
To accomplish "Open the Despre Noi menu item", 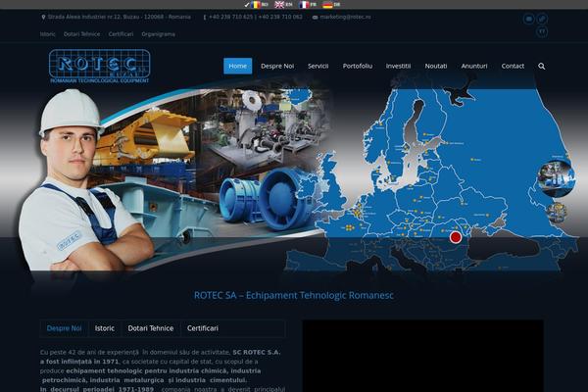I will pyautogui.click(x=277, y=66).
